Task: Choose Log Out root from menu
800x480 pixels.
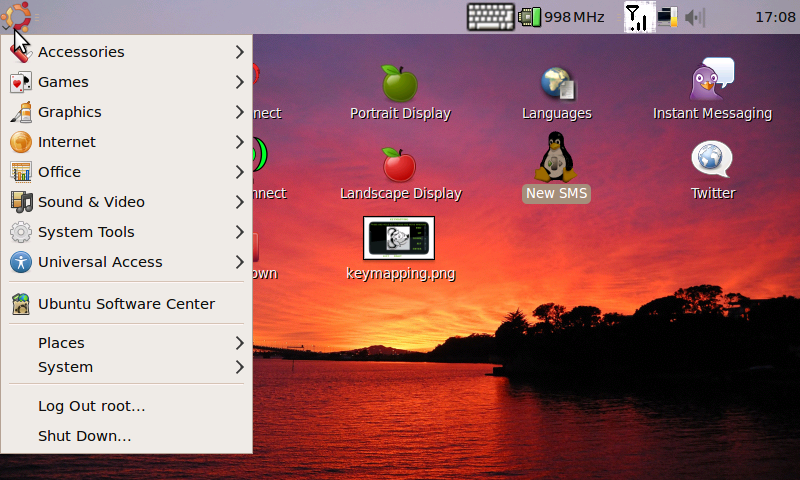Action: tap(91, 406)
